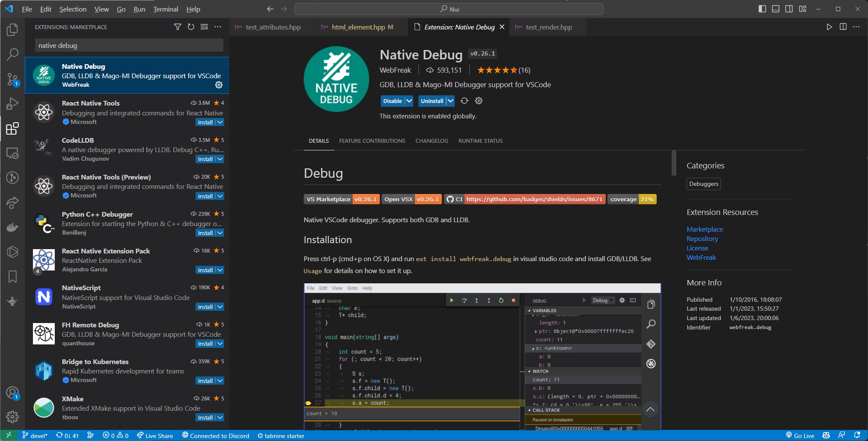The image size is (868, 441).
Task: Click Go Live in status bar
Action: [x=800, y=435]
